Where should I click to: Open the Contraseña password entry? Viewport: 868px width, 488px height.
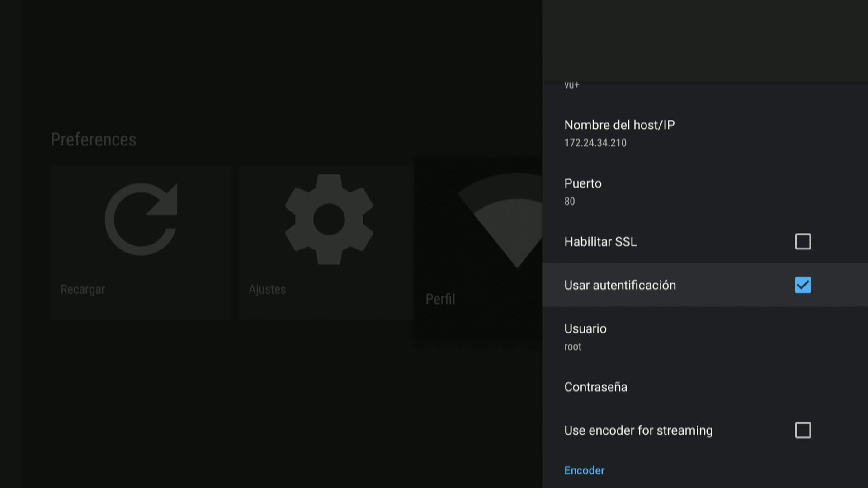pos(596,387)
